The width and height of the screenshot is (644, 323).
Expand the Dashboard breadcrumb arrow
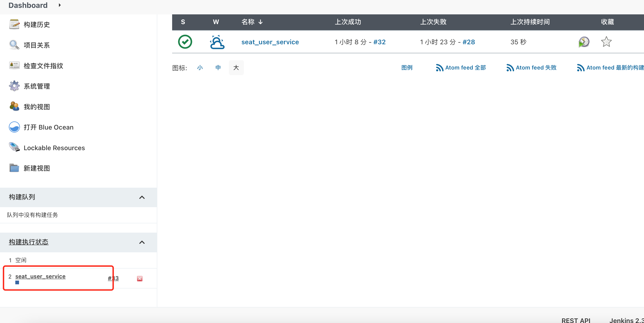(59, 5)
